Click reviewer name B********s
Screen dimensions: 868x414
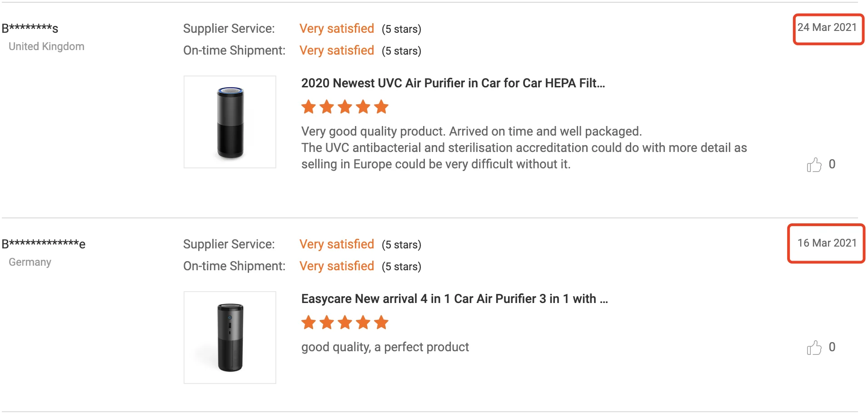point(30,29)
